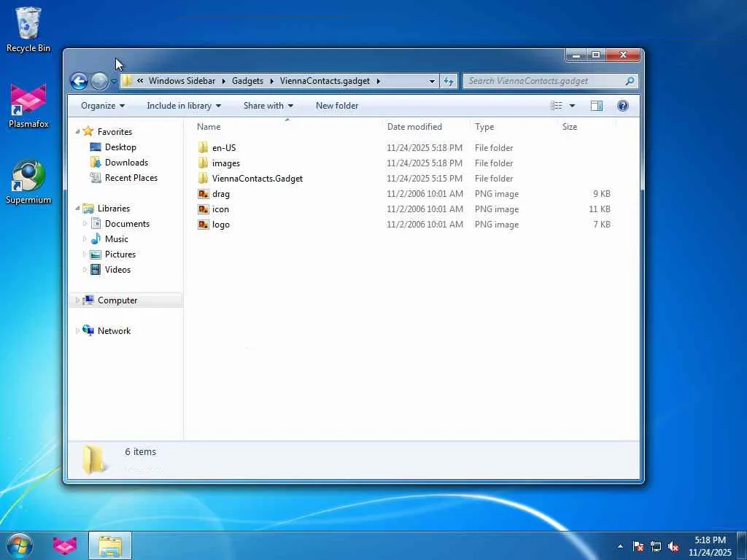
Task: Expand the Computer node
Action: 77,300
